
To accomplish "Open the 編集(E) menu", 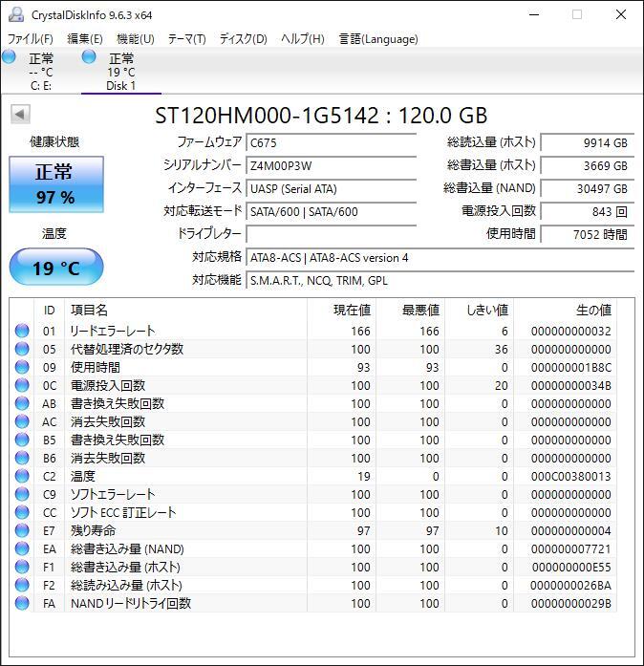I will [x=85, y=39].
